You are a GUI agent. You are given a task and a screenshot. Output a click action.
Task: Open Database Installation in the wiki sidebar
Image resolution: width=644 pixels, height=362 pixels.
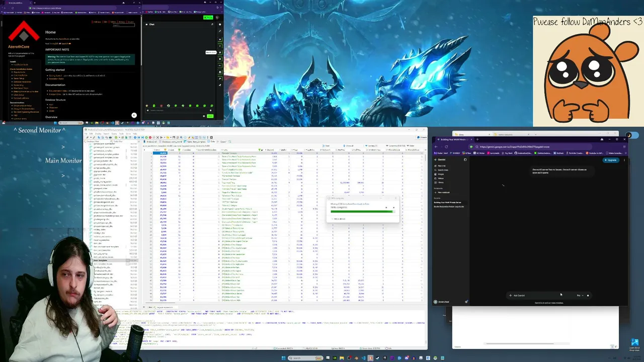(22, 81)
